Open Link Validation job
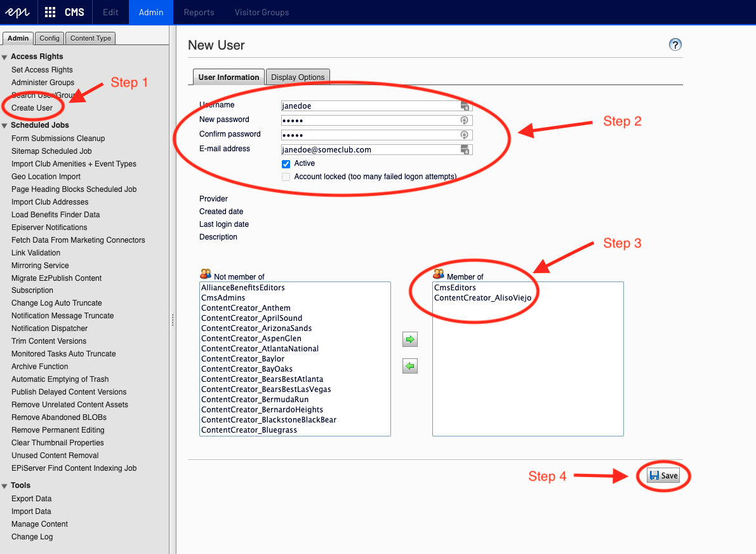The image size is (756, 554). pyautogui.click(x=36, y=252)
